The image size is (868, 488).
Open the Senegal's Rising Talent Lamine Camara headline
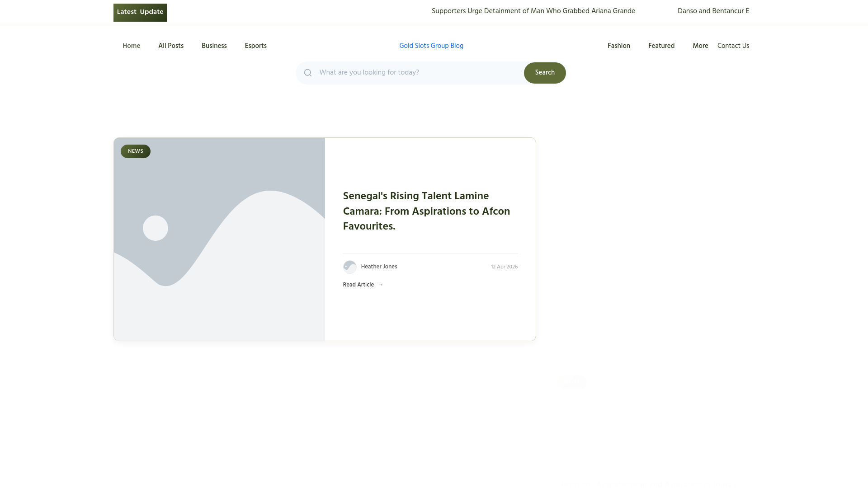tap(427, 211)
